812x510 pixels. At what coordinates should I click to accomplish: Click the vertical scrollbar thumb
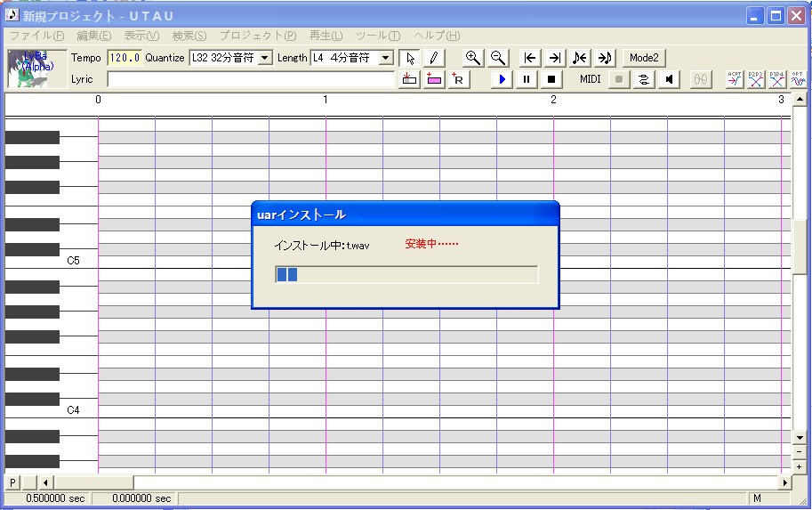tap(800, 247)
